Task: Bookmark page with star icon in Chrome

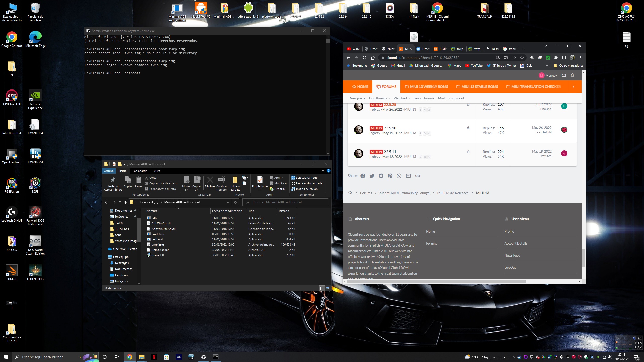Action: (x=522, y=58)
